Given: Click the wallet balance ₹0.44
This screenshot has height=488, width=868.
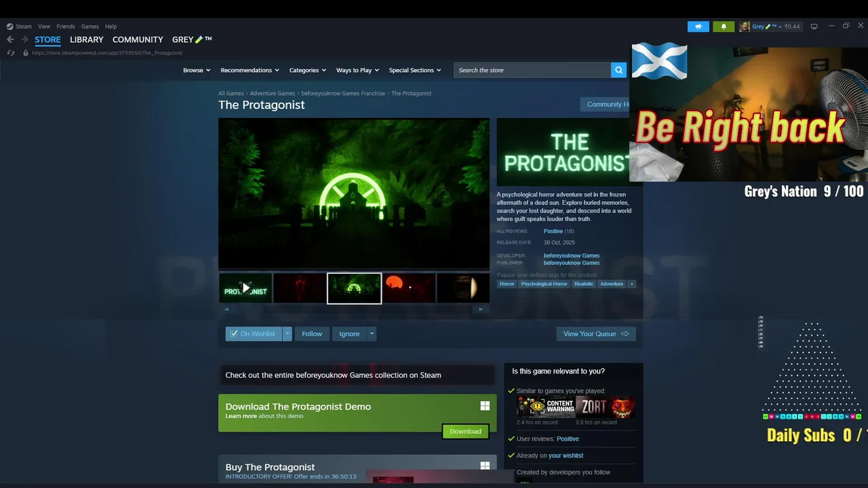Looking at the screenshot, I should [792, 26].
